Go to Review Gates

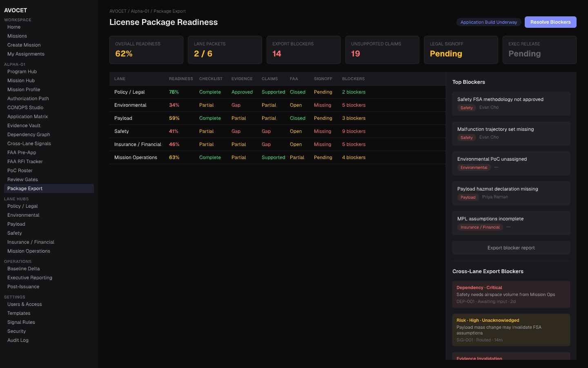coord(49,180)
